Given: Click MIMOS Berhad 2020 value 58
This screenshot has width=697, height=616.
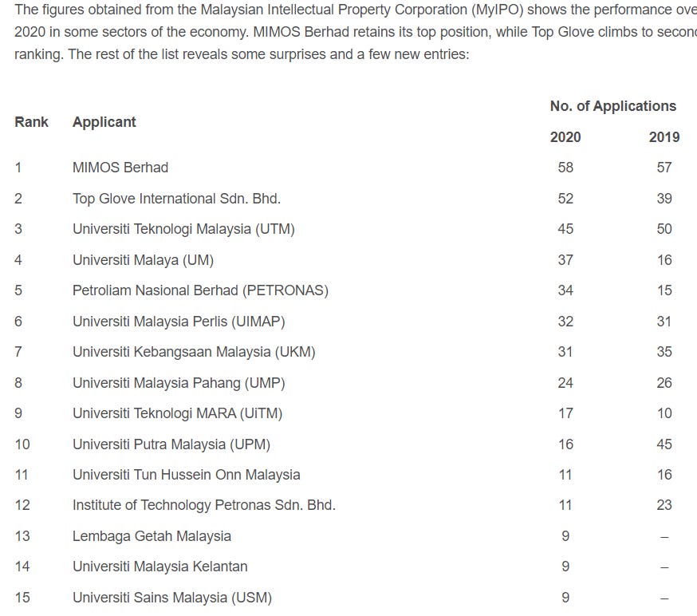Looking at the screenshot, I should pyautogui.click(x=565, y=168).
